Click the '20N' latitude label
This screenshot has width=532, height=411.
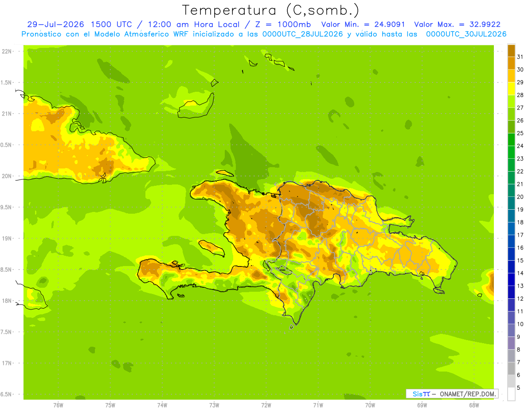point(7,176)
